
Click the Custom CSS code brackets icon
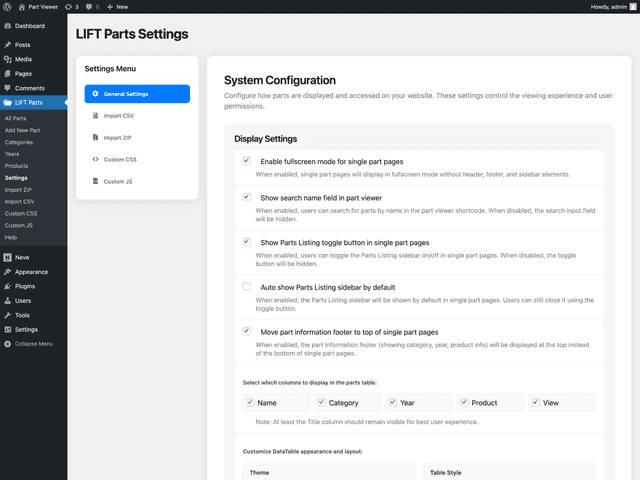coord(95,159)
